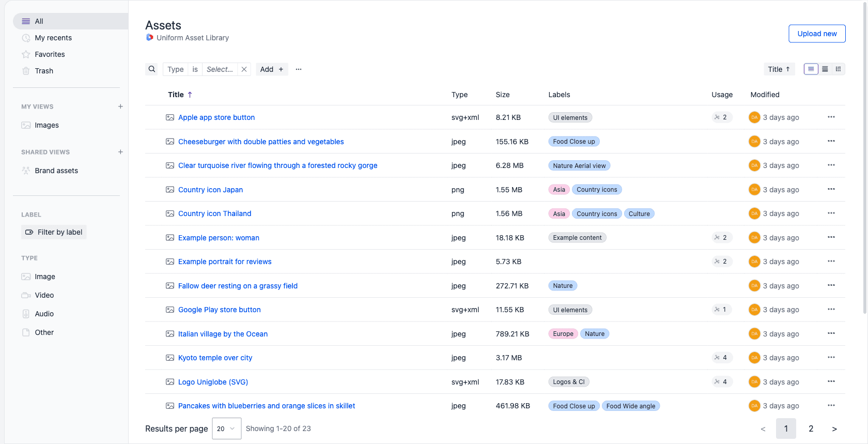Click the avatar on Cheeseburger row
The width and height of the screenshot is (868, 444).
coord(754,142)
